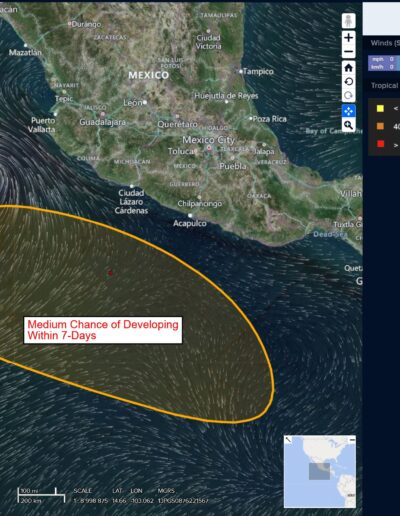Collapse the overview map via minimize button
The width and height of the screenshot is (400, 516).
(x=352, y=440)
